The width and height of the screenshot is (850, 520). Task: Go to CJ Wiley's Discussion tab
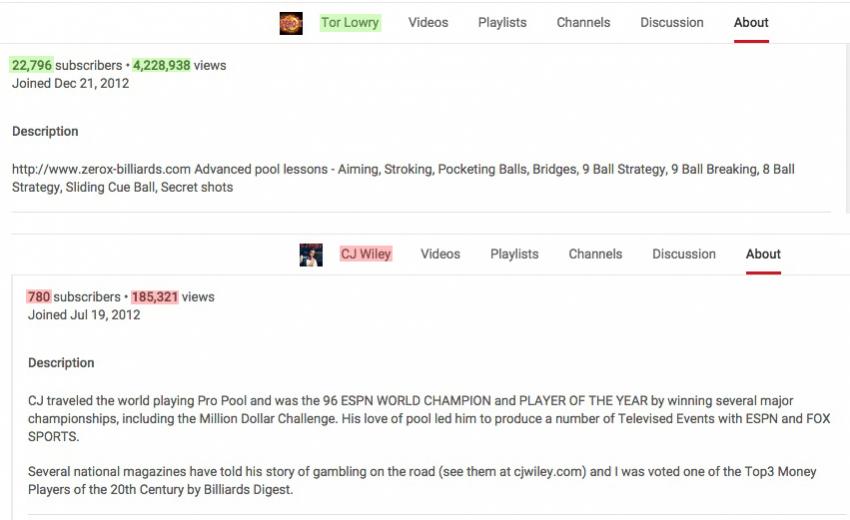tap(684, 254)
